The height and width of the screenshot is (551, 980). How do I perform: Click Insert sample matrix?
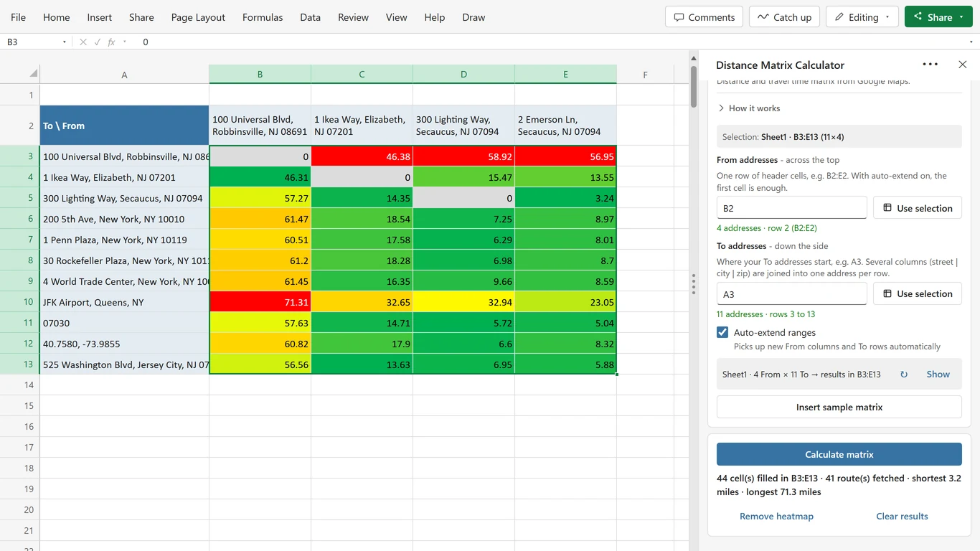(x=839, y=407)
